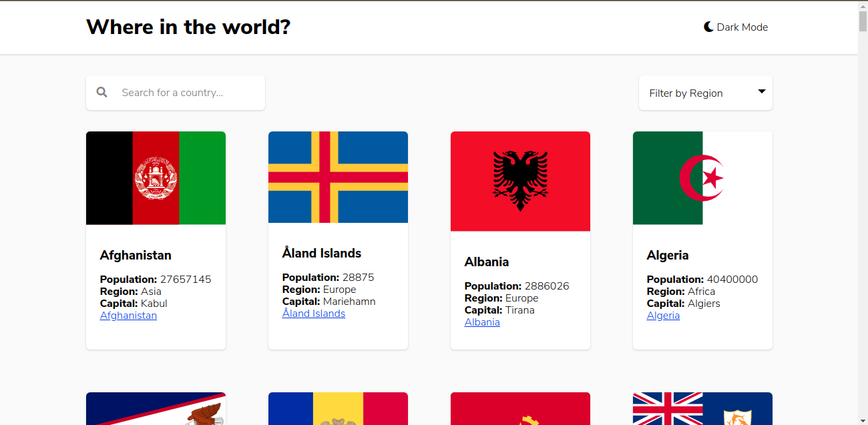868x425 pixels.
Task: Open the Afghanistan details link
Action: pyautogui.click(x=128, y=316)
